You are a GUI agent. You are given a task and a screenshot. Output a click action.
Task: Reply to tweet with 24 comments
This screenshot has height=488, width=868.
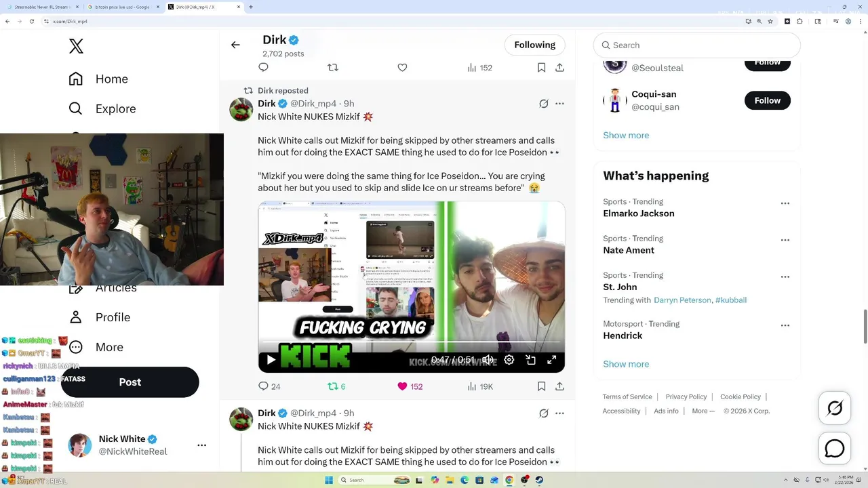269,386
